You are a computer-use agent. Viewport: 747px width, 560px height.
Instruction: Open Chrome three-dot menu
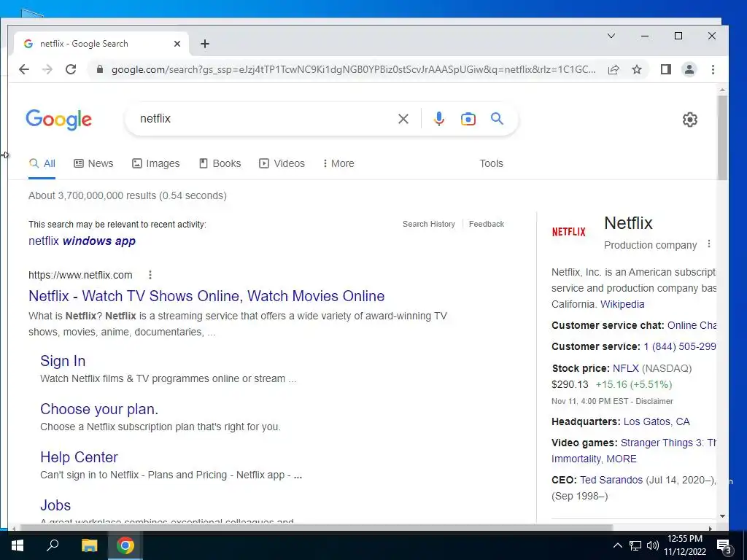click(713, 69)
